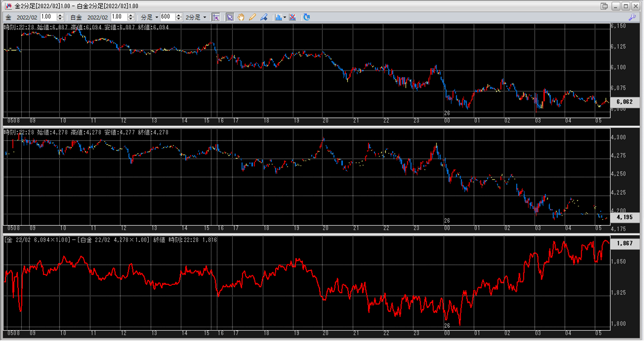Toggle the crosshair scale icon

[x=216, y=17]
